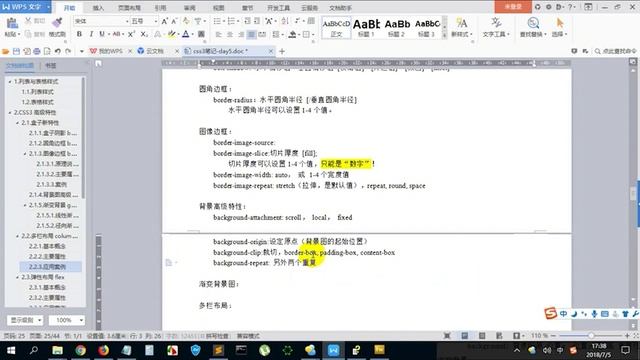Image resolution: width=640 pixels, height=360 pixels.
Task: Open the WPS 文字 application menu
Action: coord(25,7)
